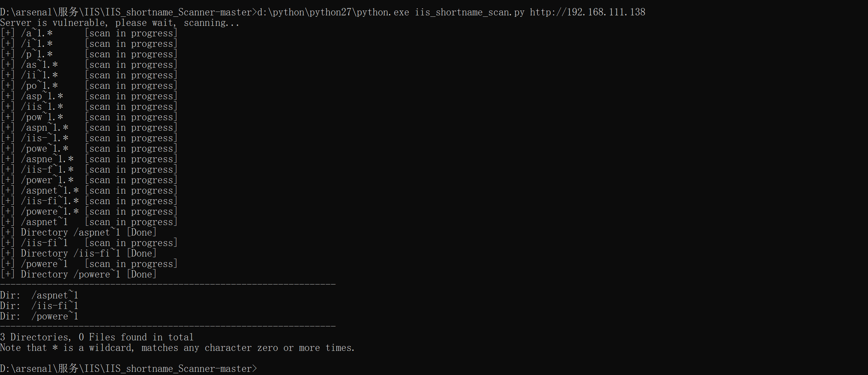Click 'Directory /powere~1 [Done]' line
The image size is (868, 375).
(78, 275)
